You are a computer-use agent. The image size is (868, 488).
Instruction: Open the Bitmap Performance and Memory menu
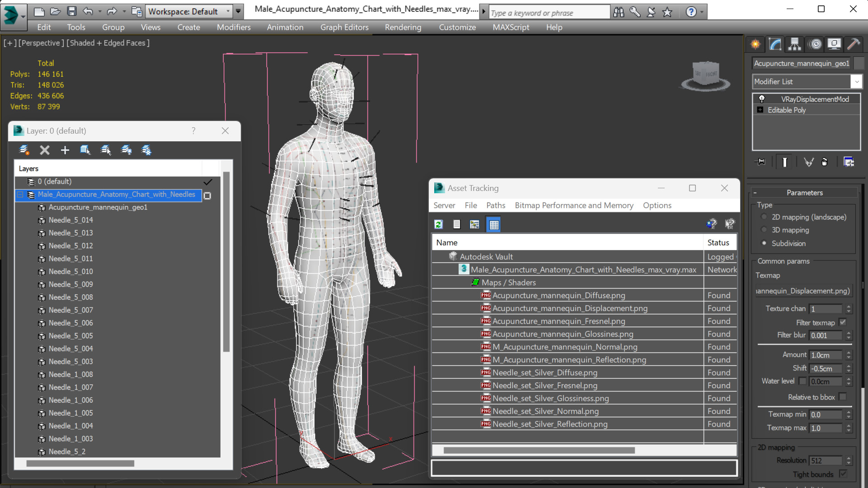[x=574, y=205]
